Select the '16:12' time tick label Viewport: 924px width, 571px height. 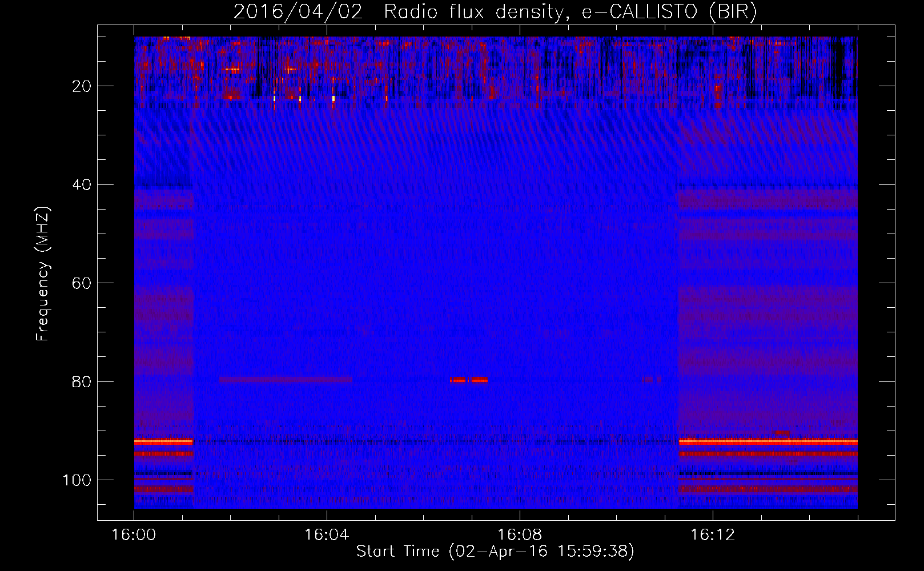(x=713, y=534)
